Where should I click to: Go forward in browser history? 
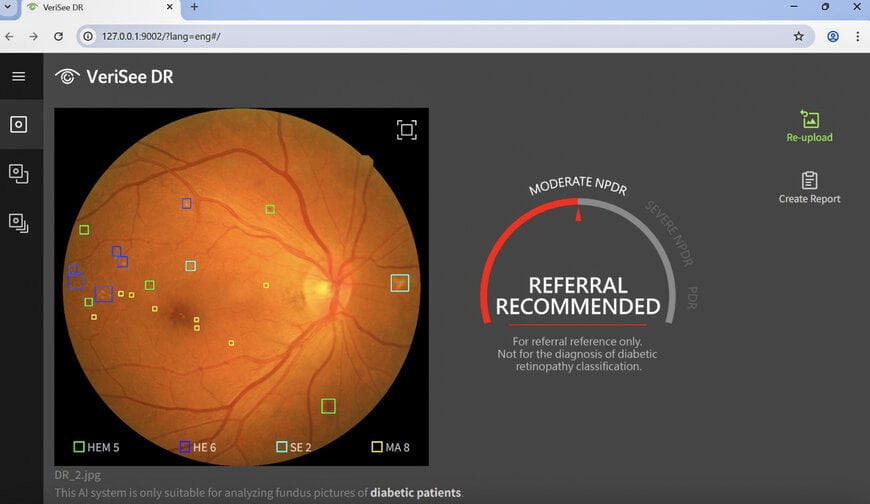34,36
